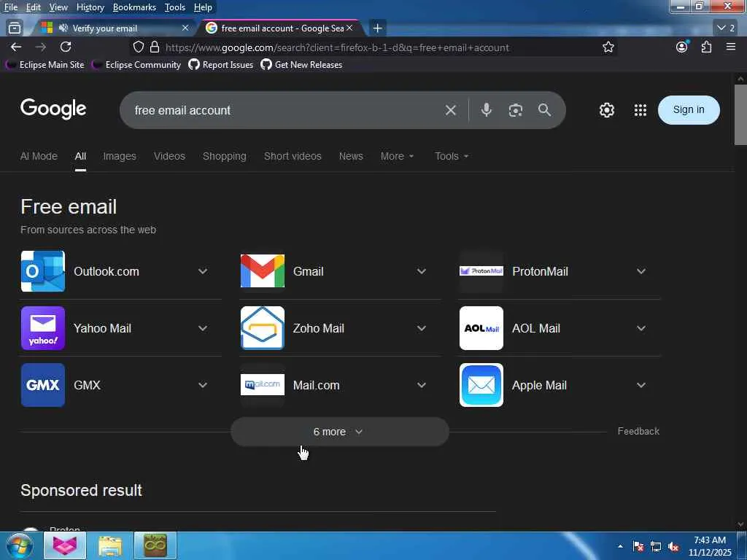The image size is (747, 560).
Task: Open the File menu
Action: click(x=11, y=7)
